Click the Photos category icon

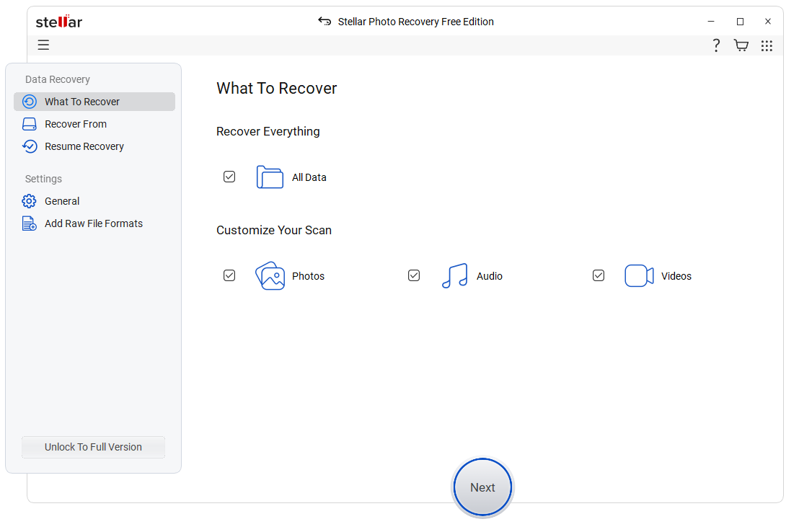270,275
